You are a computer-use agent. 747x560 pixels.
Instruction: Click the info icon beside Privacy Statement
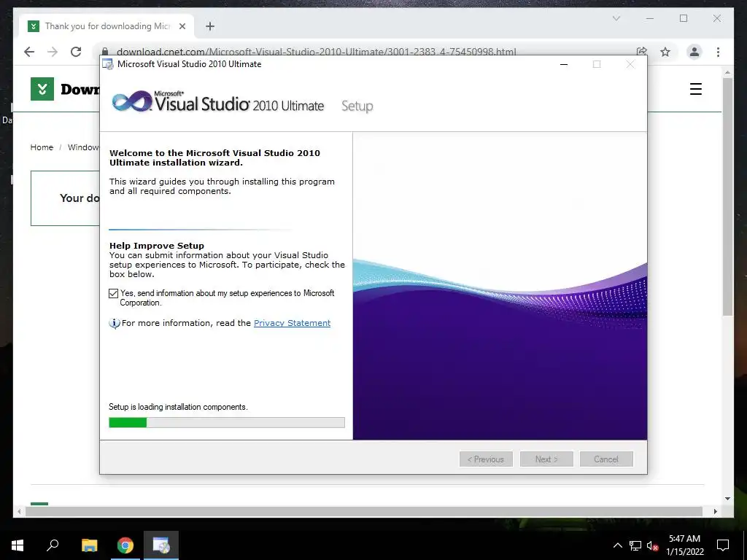pyautogui.click(x=115, y=323)
